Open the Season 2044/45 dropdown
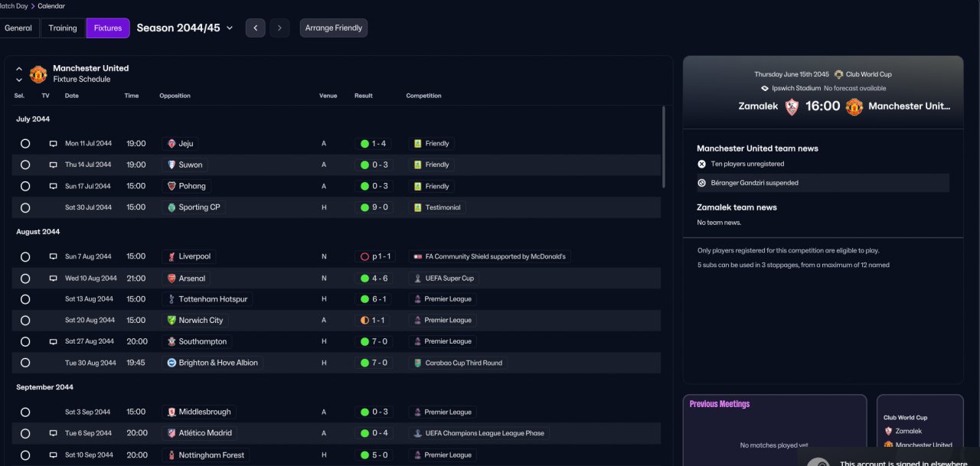Viewport: 980px width, 466px height. (x=185, y=28)
